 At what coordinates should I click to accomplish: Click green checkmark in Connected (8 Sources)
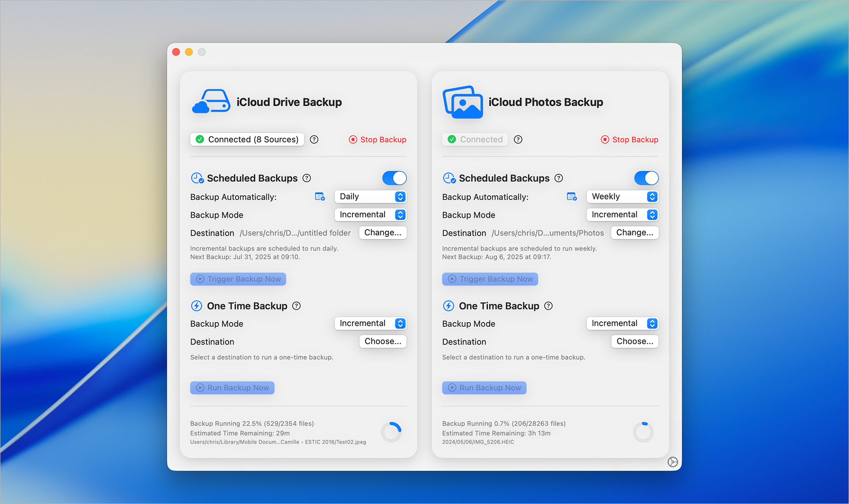coord(200,139)
